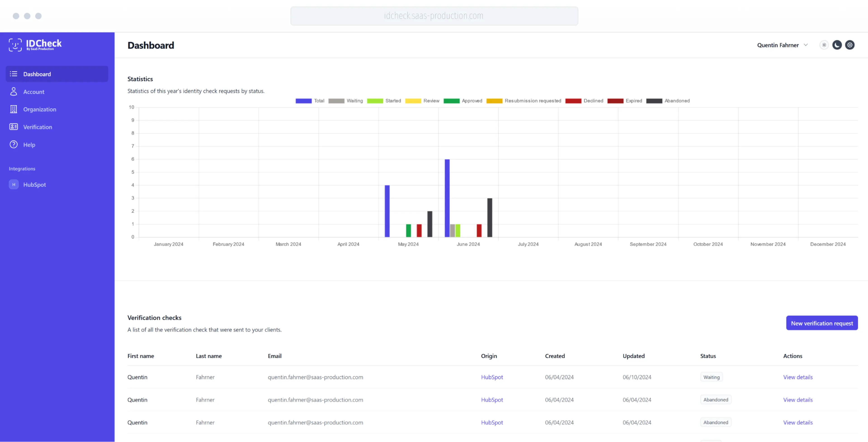Click the IDCheck face-scan logo icon
Image resolution: width=868 pixels, height=442 pixels.
coord(15,45)
